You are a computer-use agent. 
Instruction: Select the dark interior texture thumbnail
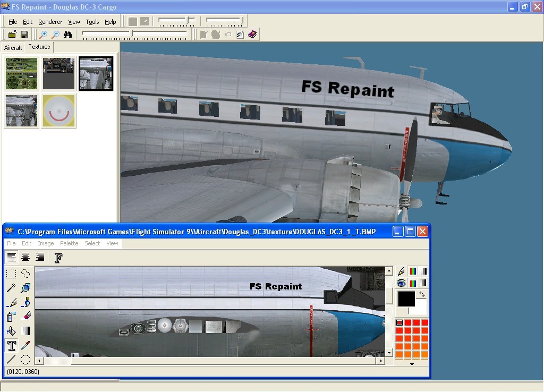(58, 73)
